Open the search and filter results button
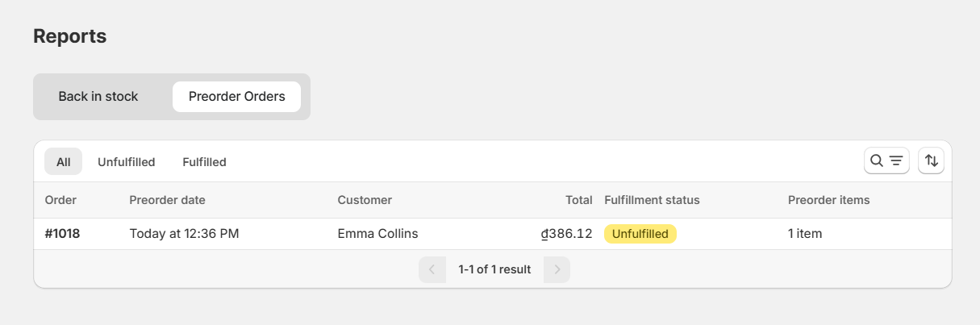Screen dimensions: 980x325 (886, 160)
